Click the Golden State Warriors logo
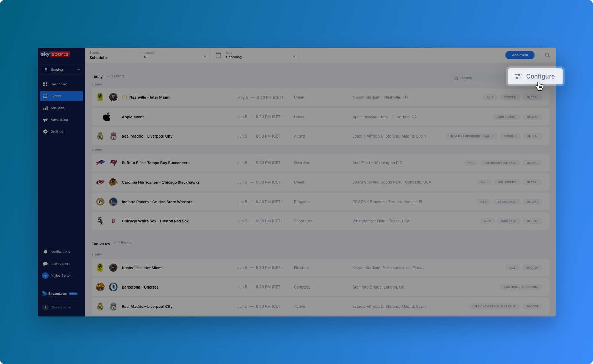 point(113,202)
